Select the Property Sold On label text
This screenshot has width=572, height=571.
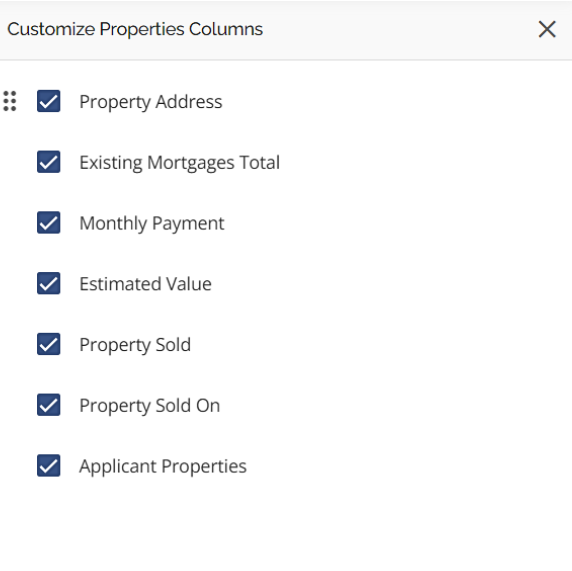pos(150,406)
